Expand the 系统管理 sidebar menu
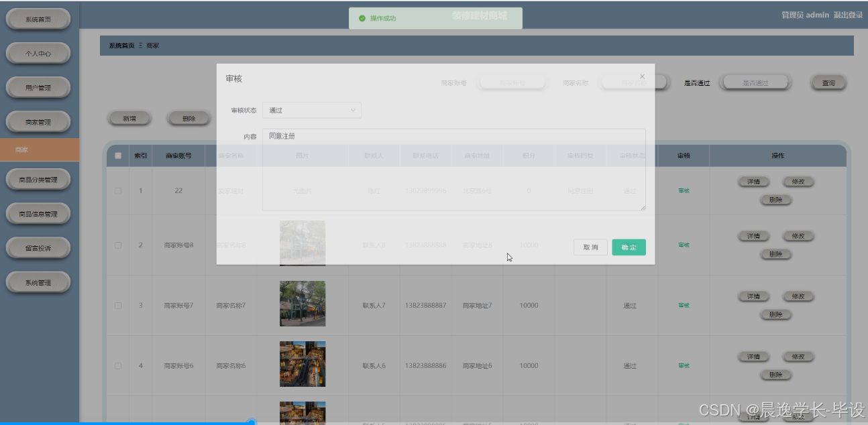The height and width of the screenshot is (425, 868). [x=38, y=282]
